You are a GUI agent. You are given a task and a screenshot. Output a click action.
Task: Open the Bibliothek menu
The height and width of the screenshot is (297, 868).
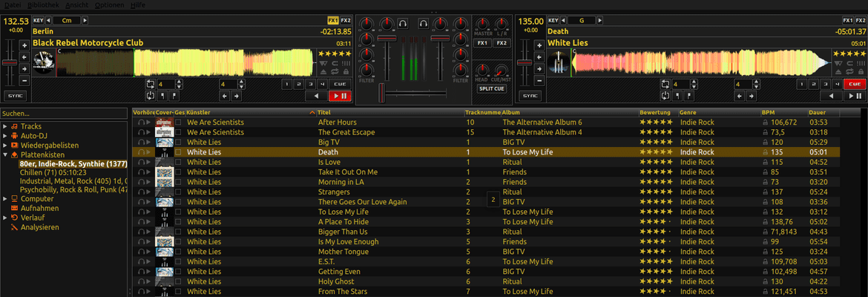[x=42, y=4]
